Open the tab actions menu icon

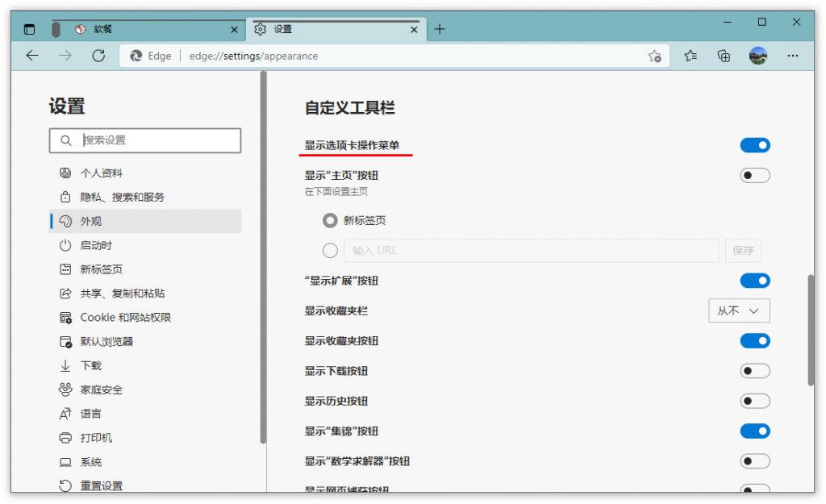click(30, 29)
